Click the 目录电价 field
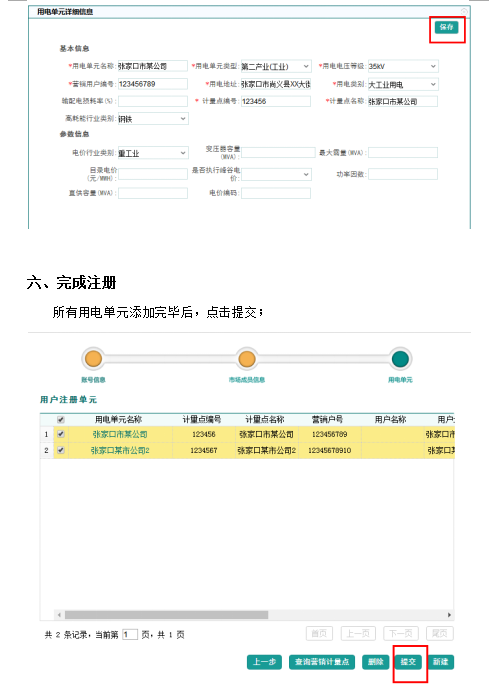 pyautogui.click(x=153, y=174)
